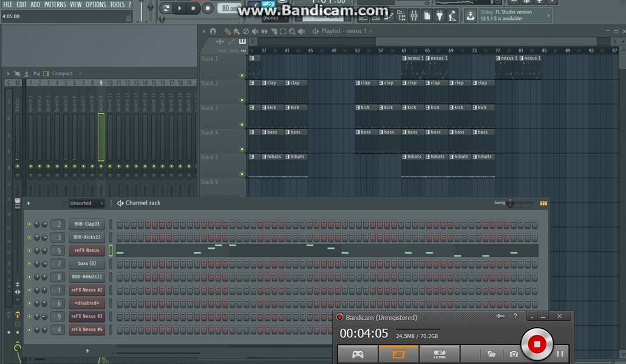Select the Playlist mute tool
The width and height of the screenshot is (626, 364).
coord(255,31)
